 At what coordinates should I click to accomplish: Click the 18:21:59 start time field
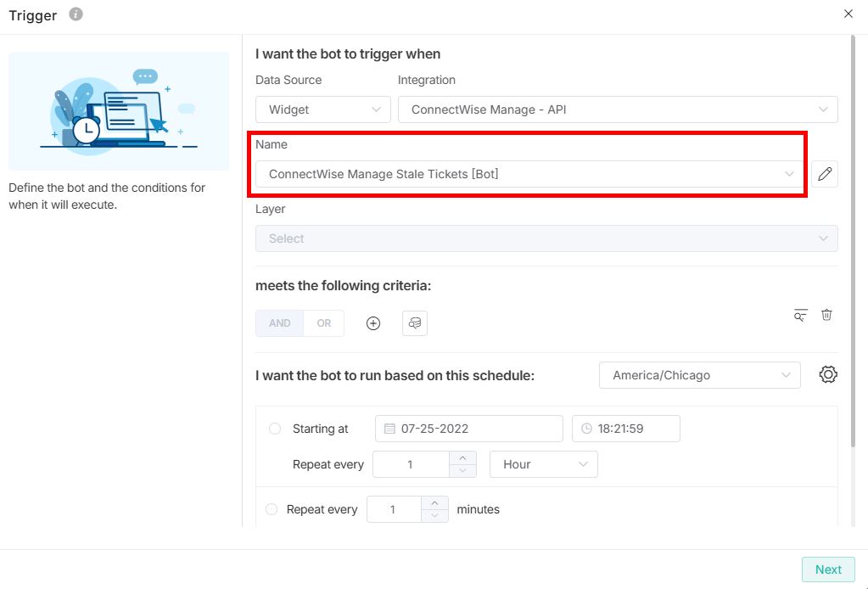click(626, 429)
